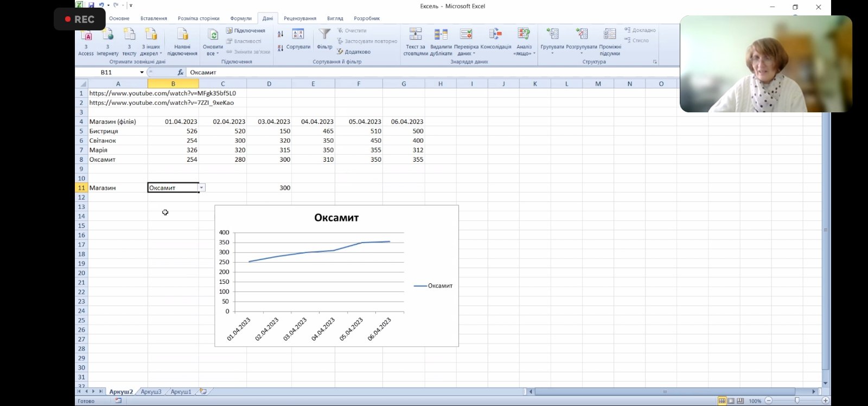Select the 'Магазин (філія)' header cell

(118, 122)
